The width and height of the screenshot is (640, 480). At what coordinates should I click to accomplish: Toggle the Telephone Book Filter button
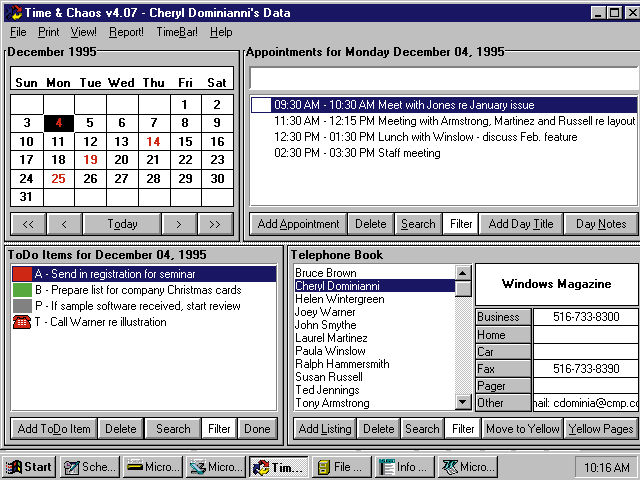[462, 429]
